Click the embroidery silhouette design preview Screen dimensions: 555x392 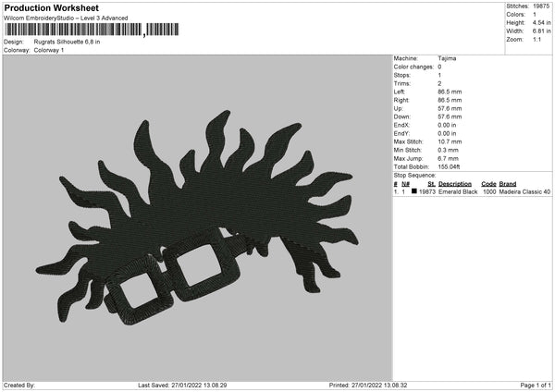pyautogui.click(x=198, y=217)
